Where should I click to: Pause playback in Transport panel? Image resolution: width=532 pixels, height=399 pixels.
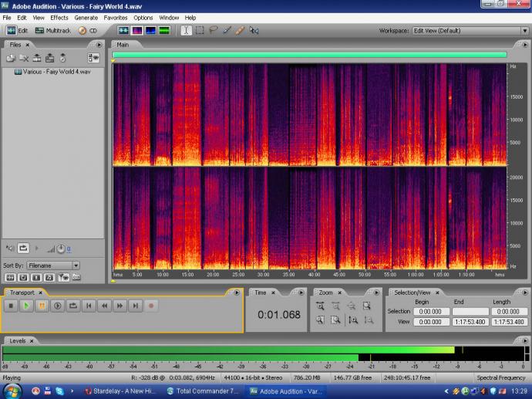click(42, 306)
